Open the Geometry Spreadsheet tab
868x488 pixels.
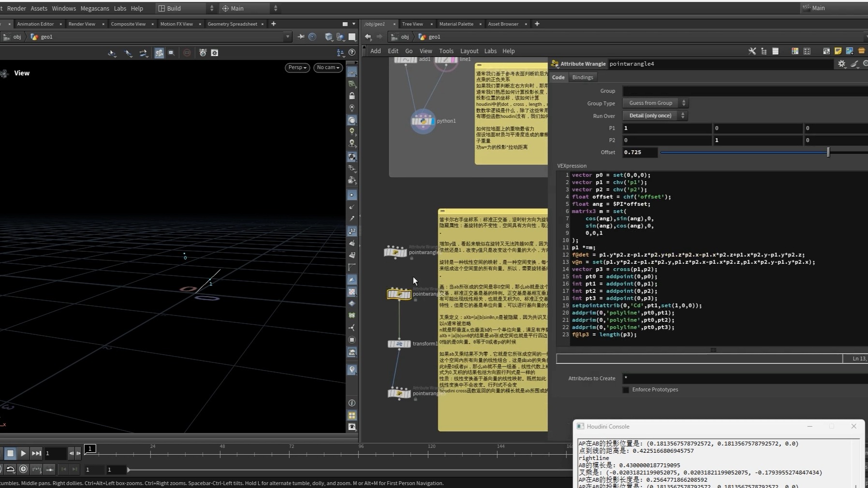[x=232, y=24]
